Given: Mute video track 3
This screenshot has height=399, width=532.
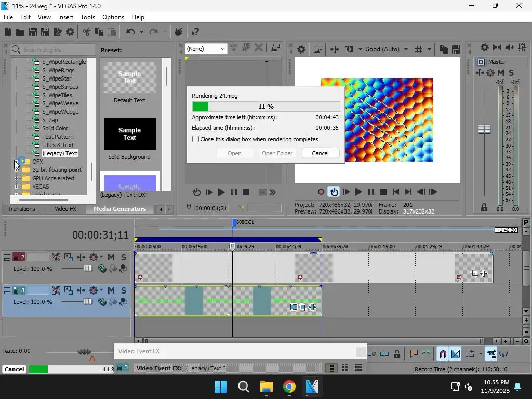Looking at the screenshot, I should (x=111, y=290).
